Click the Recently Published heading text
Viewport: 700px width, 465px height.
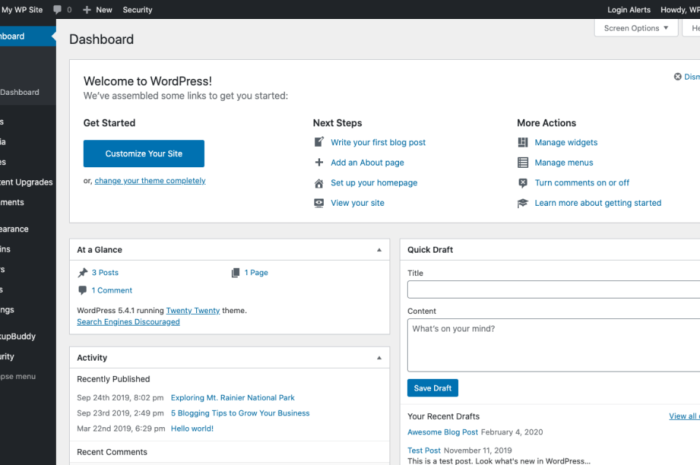pos(113,379)
